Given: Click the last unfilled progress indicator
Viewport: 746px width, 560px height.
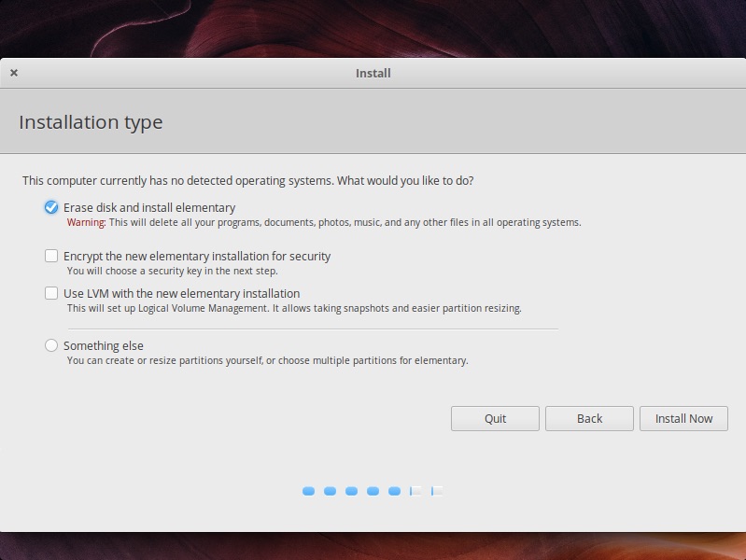Looking at the screenshot, I should point(437,491).
